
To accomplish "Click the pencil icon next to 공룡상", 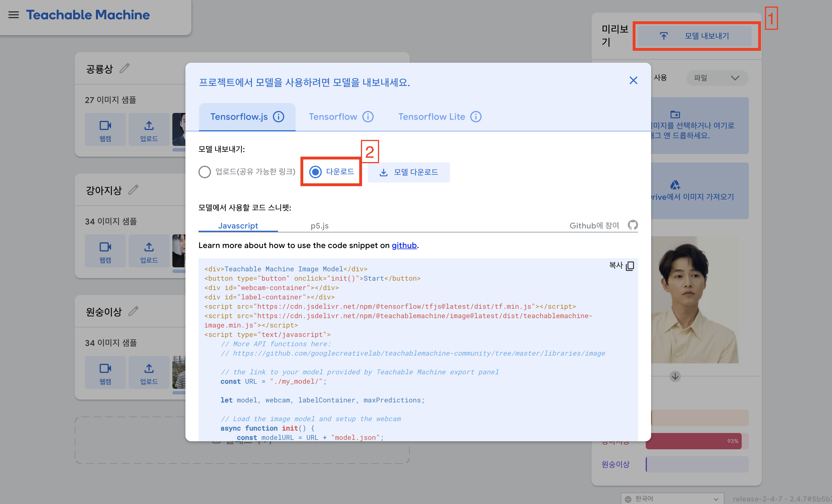I will click(125, 68).
